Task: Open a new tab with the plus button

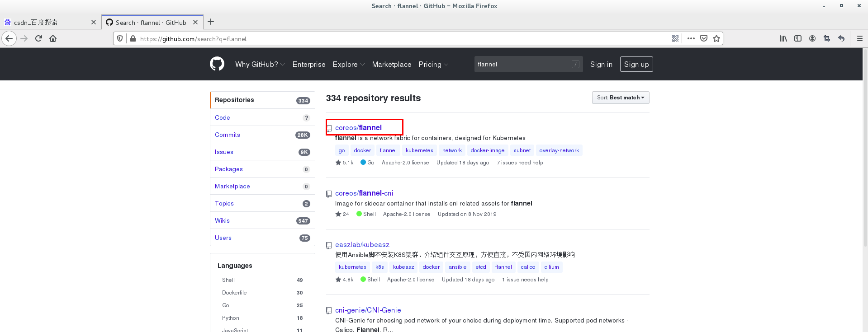Action: pyautogui.click(x=211, y=22)
